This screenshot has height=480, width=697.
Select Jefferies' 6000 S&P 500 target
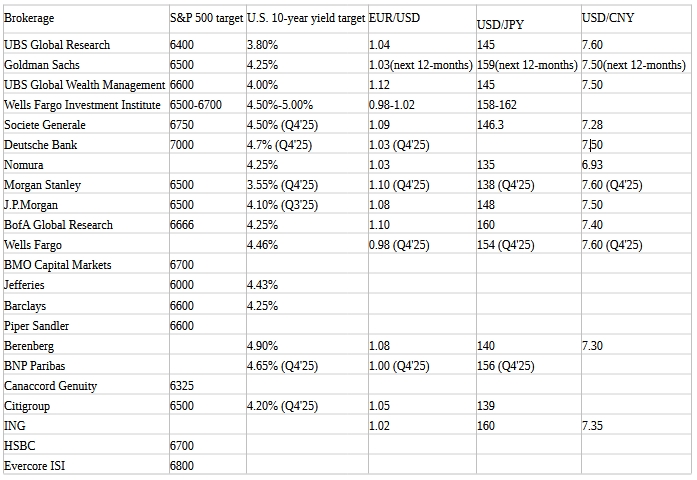(183, 285)
